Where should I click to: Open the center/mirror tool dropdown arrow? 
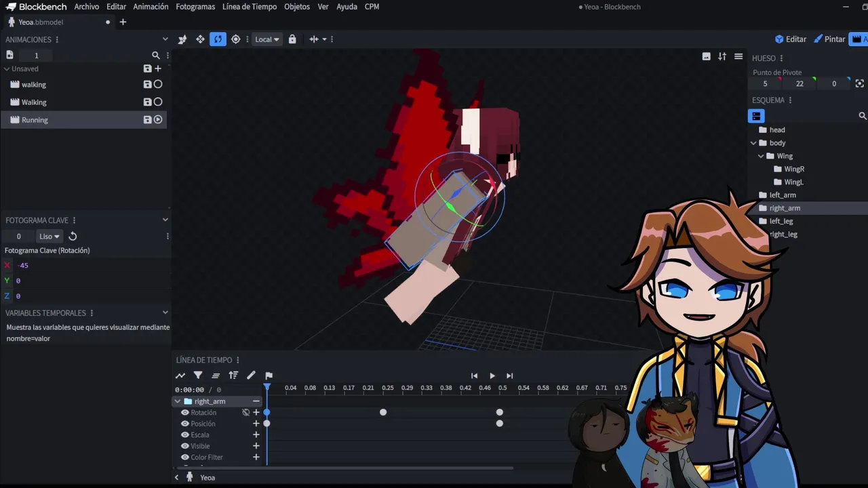point(324,39)
